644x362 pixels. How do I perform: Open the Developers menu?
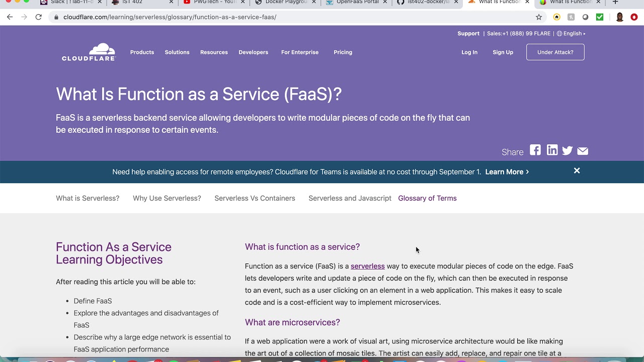click(x=253, y=52)
